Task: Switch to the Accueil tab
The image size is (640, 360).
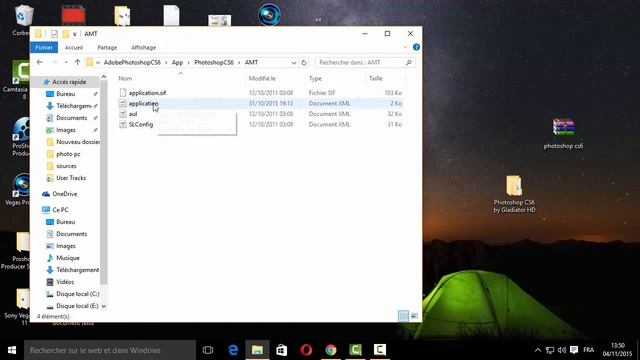Action: coord(74,47)
